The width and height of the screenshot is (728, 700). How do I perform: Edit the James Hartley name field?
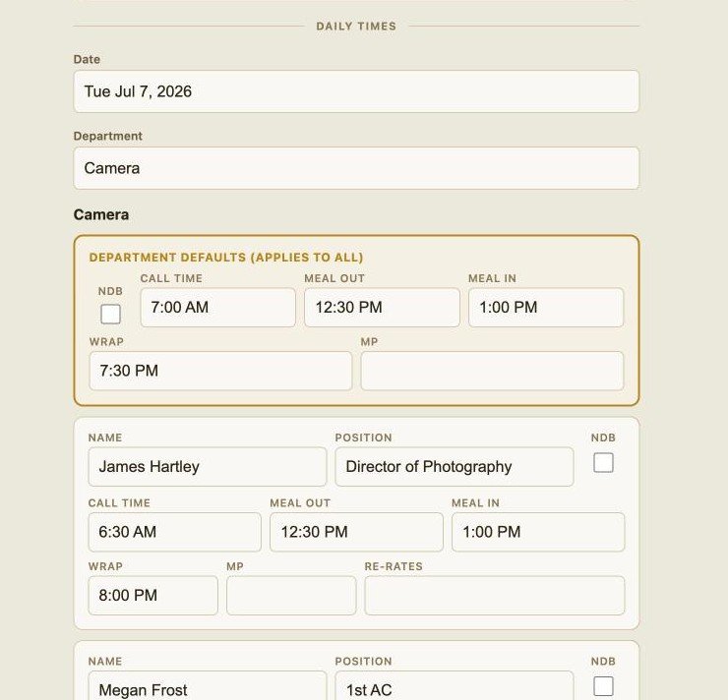point(207,467)
